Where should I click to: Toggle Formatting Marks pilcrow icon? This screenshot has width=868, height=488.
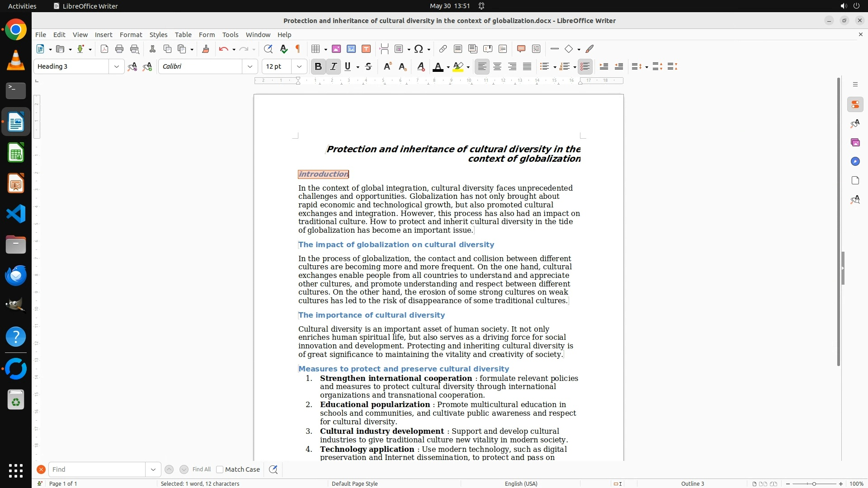298,49
